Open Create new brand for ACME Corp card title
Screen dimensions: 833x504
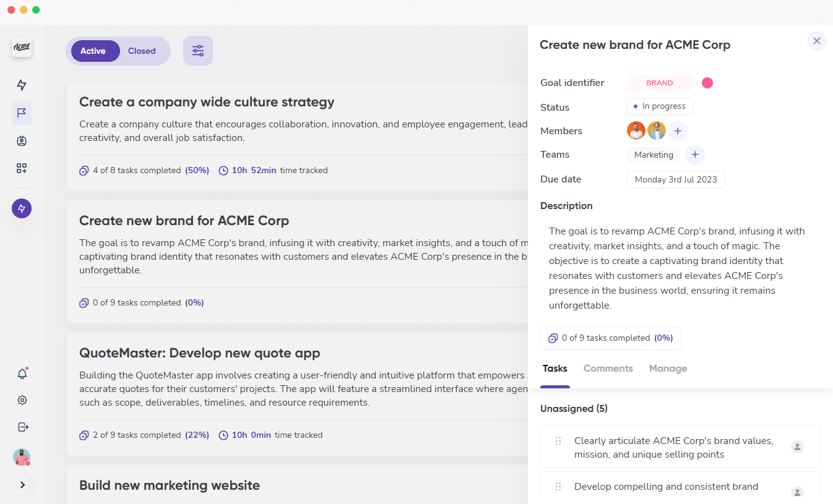(184, 221)
